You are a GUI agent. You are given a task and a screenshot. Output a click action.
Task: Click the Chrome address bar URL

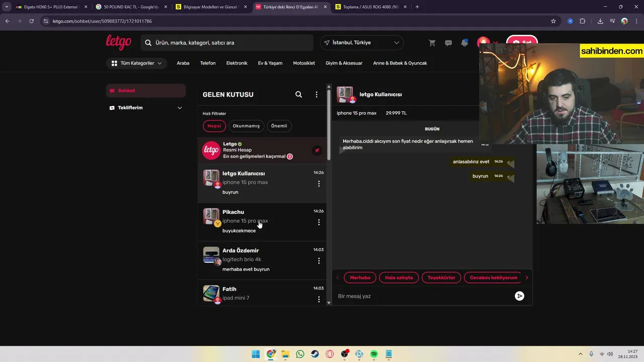[x=102, y=21]
